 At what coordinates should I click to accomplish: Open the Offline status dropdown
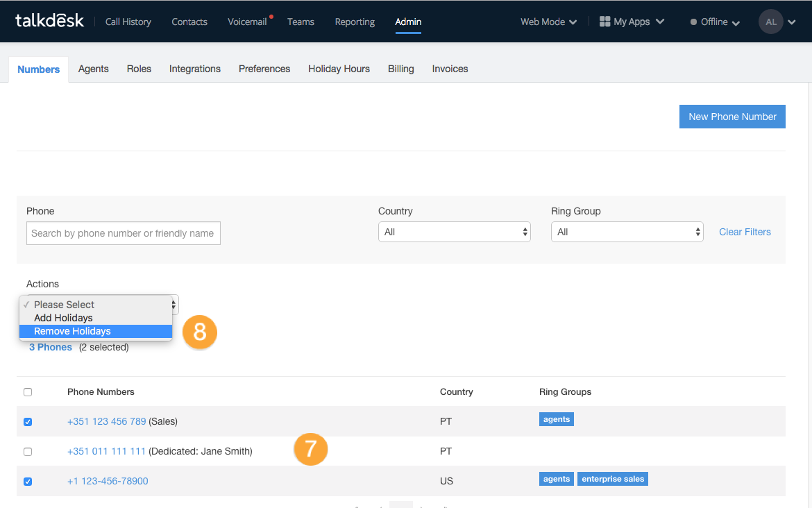click(715, 22)
